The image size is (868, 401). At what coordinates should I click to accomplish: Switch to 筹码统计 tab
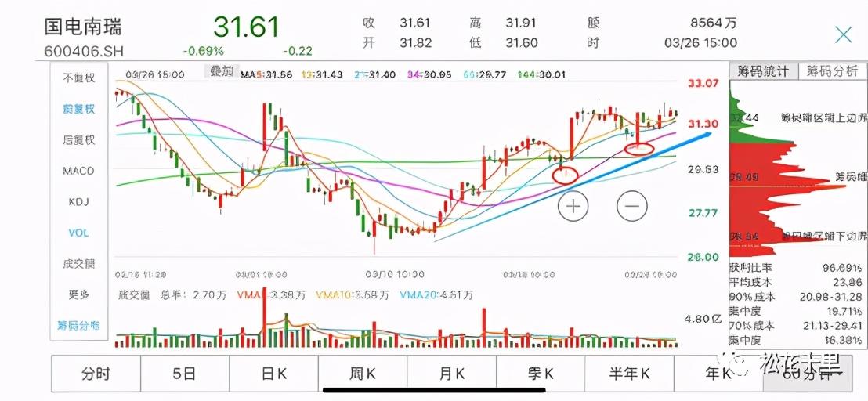[x=765, y=70]
